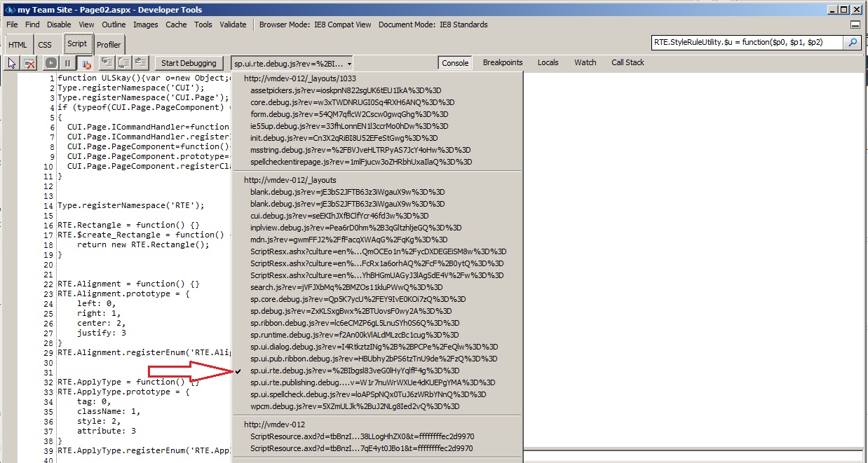Select the element selection arrow tool

point(11,62)
